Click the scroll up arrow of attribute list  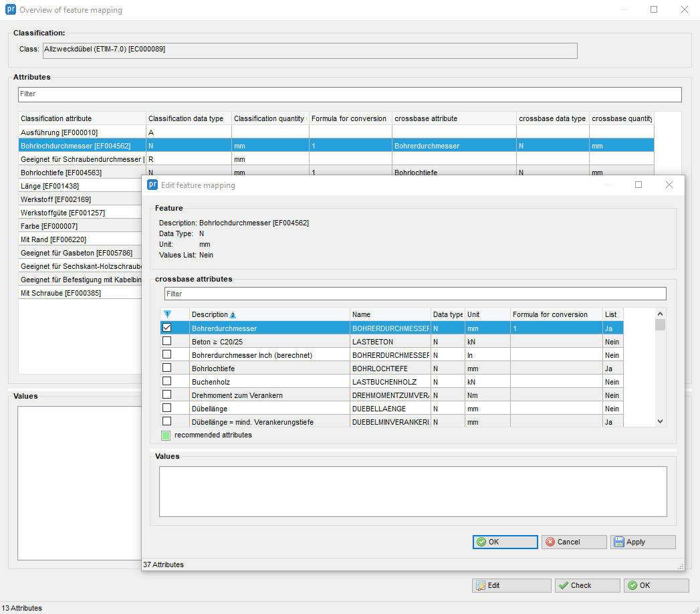661,314
